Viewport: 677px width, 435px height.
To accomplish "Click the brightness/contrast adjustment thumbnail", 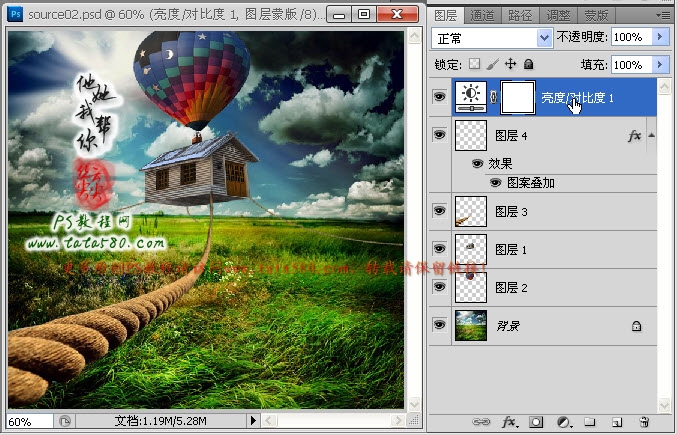I will [x=471, y=97].
